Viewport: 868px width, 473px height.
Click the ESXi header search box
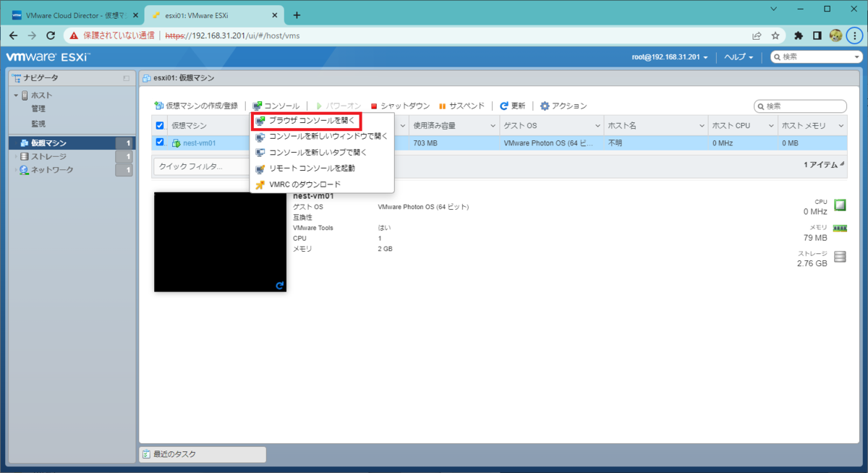point(815,56)
